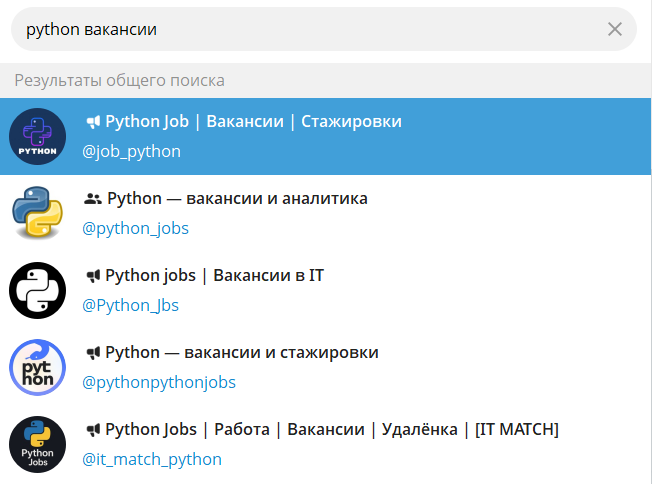
Task: Click megaphone icon beside Python Job title
Action: click(93, 122)
